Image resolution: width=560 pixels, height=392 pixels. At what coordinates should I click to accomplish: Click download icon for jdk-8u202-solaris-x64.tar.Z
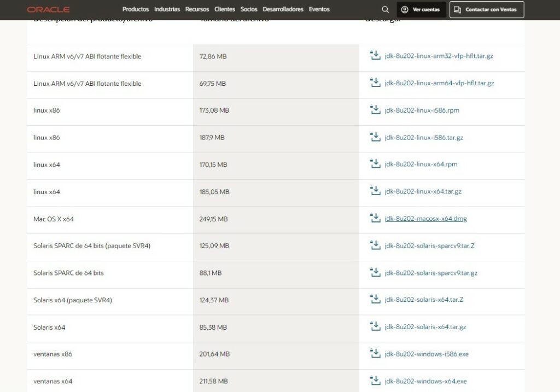375,299
